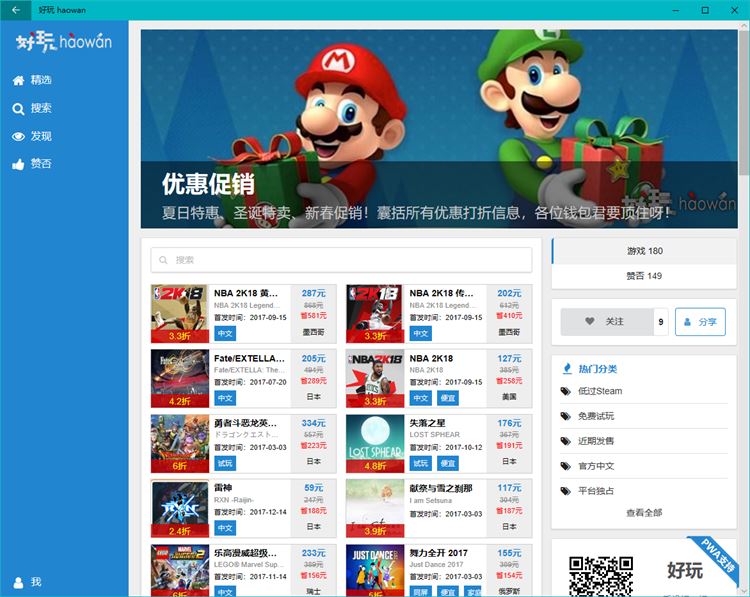750x597 pixels.
Task: Open the 搜索 magnifier icon in sidebar
Action: (18, 109)
